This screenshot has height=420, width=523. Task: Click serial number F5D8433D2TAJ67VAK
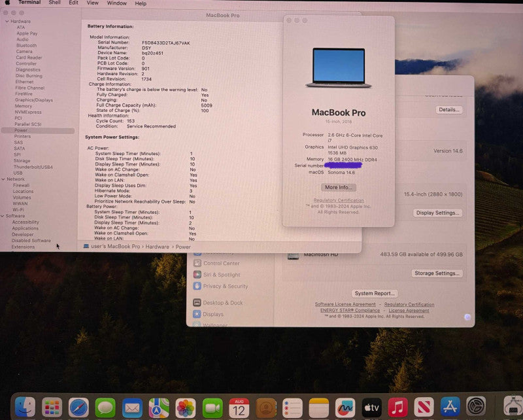(x=166, y=43)
